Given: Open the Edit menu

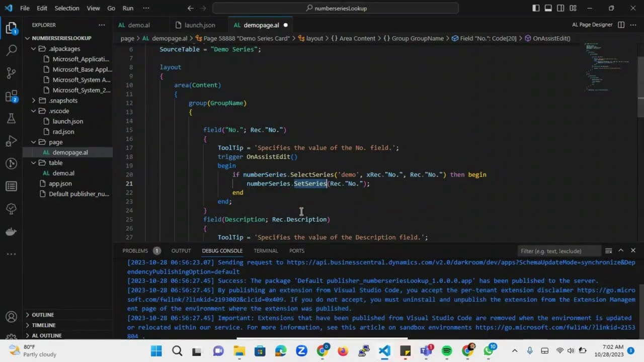Looking at the screenshot, I should (42, 8).
